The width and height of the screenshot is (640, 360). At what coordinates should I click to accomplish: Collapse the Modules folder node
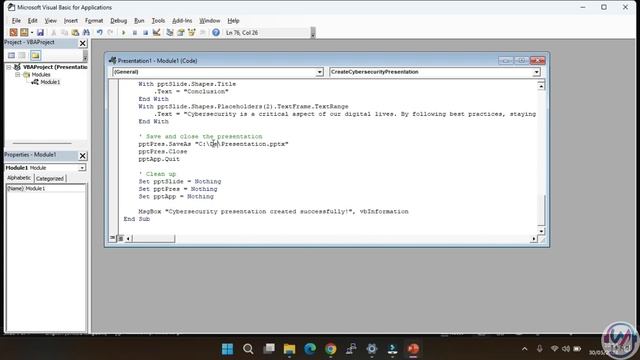(18, 75)
